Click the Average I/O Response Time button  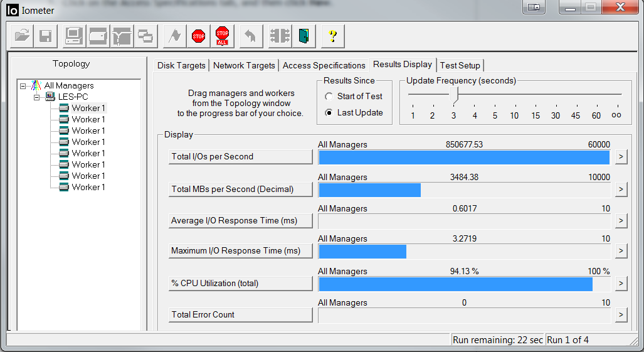point(240,220)
